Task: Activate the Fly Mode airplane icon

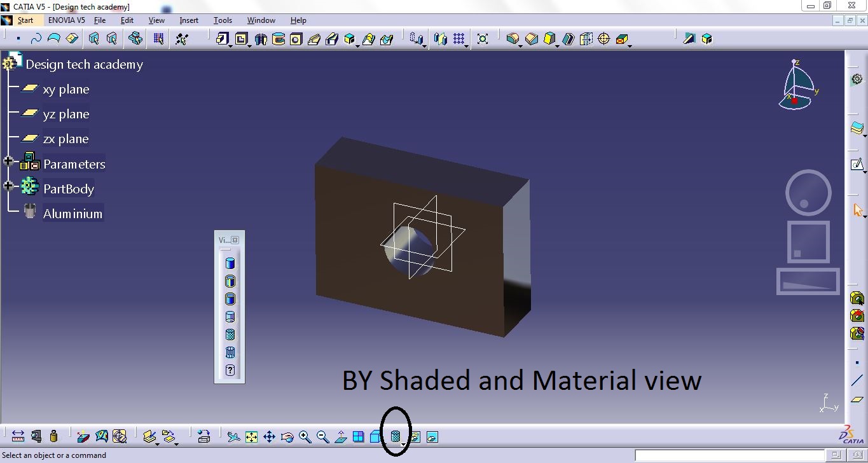Action: pyautogui.click(x=233, y=437)
